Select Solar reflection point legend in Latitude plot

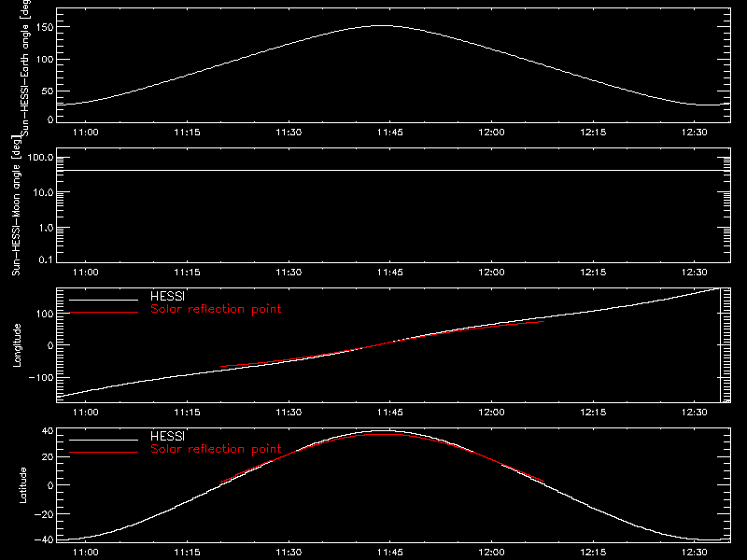click(x=216, y=449)
